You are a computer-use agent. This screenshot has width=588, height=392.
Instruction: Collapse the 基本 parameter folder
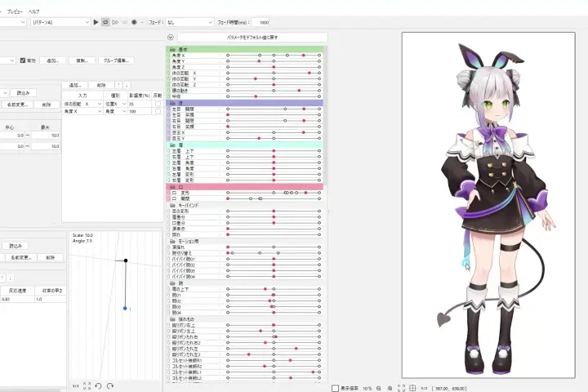[x=172, y=50]
